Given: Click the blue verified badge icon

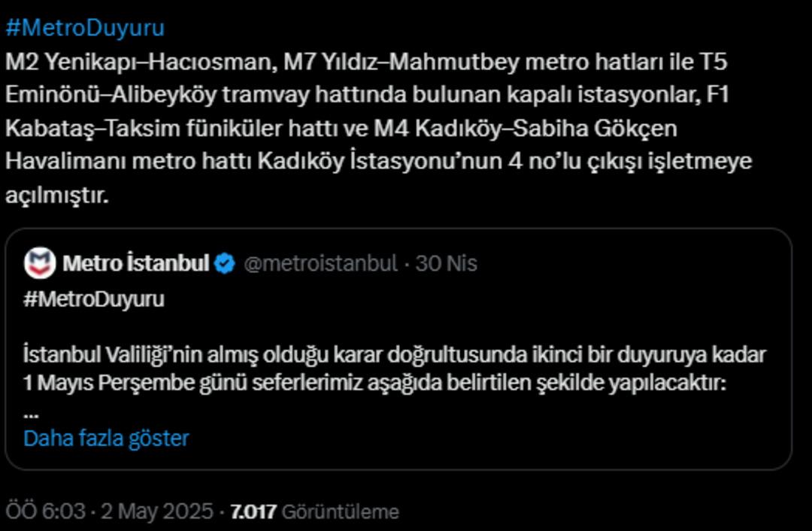Looking at the screenshot, I should (x=225, y=264).
